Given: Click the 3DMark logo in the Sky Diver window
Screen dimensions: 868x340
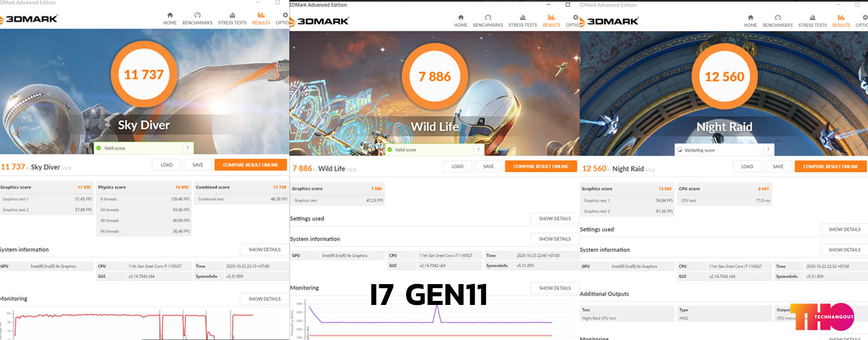Looking at the screenshot, I should point(29,19).
